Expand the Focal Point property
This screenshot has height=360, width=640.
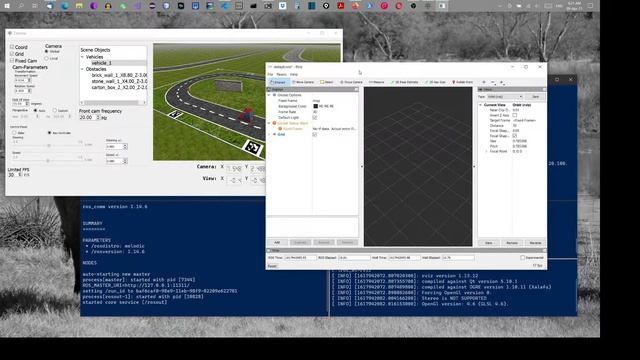487,151
